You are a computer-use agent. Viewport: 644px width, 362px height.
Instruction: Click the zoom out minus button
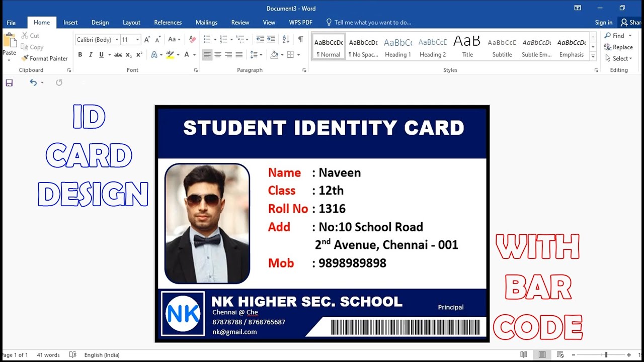573,355
